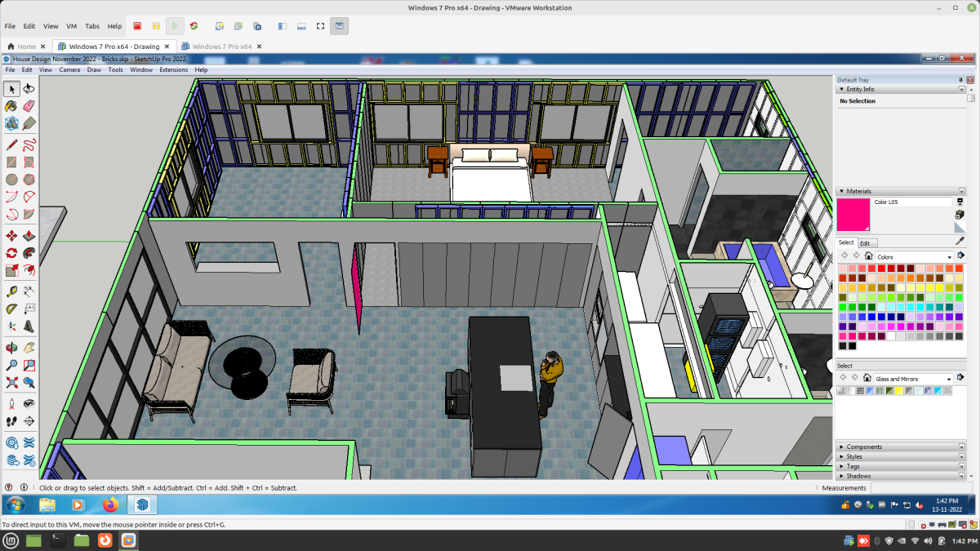Screen dimensions: 980x551
Task: Activate the Orbit tool
Action: pyautogui.click(x=11, y=347)
